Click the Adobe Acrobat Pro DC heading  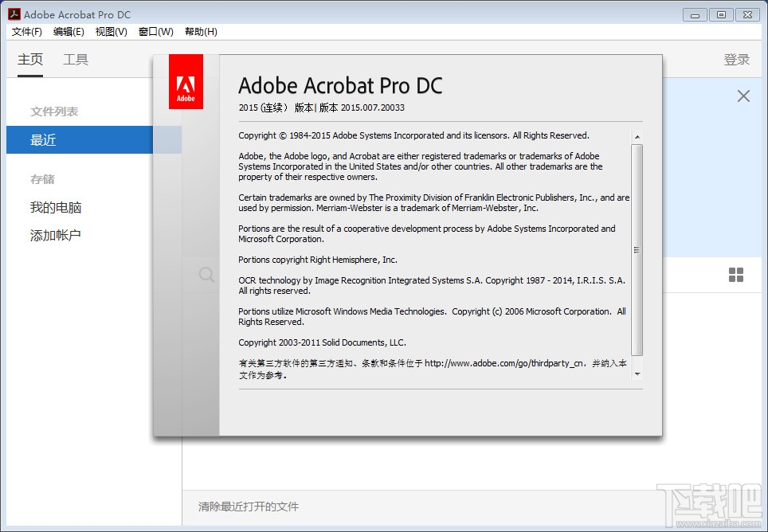pos(340,86)
